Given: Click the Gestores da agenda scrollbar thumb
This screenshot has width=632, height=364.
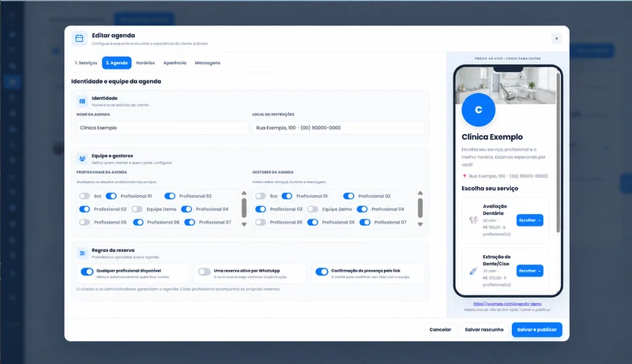Looking at the screenshot, I should tap(420, 208).
